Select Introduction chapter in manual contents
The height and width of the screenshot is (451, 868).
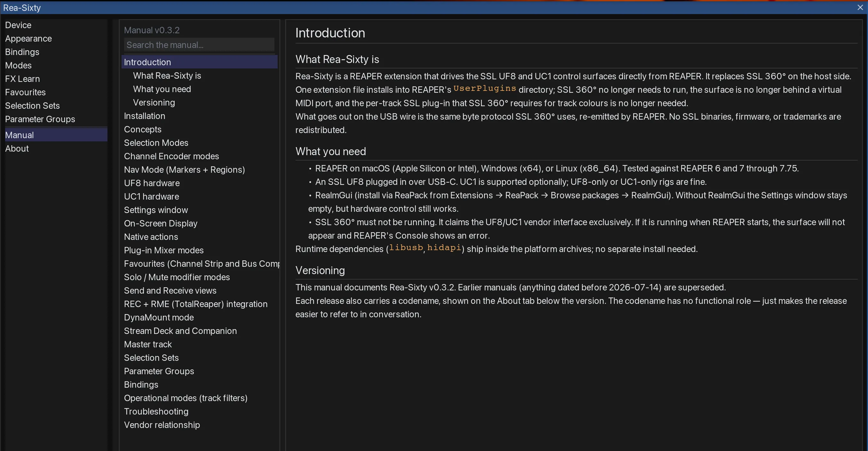200,62
